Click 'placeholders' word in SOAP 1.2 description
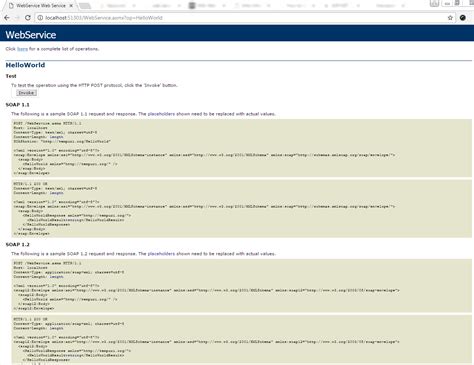The height and width of the screenshot is (365, 474). pos(161,254)
